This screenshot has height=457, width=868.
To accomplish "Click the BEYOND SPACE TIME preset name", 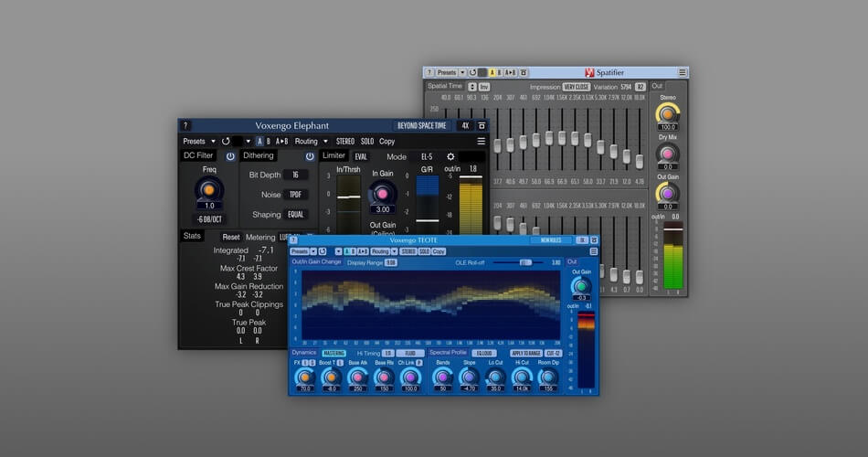I will pyautogui.click(x=422, y=126).
